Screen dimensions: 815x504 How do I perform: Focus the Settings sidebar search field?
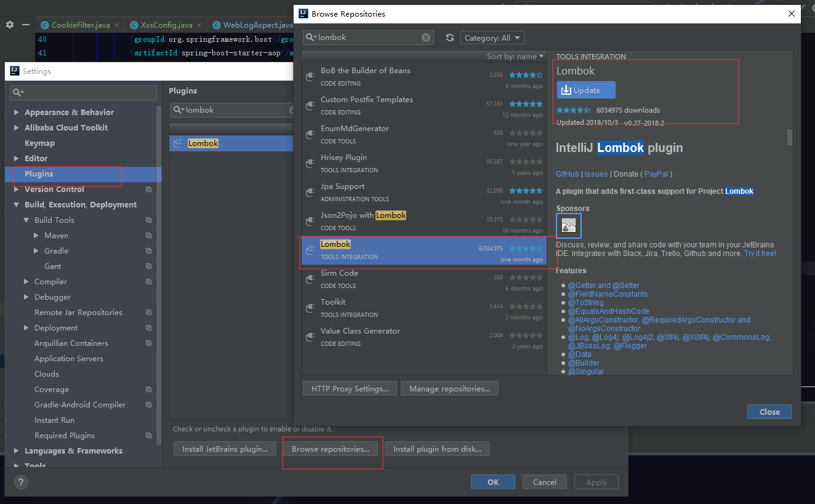(83, 93)
